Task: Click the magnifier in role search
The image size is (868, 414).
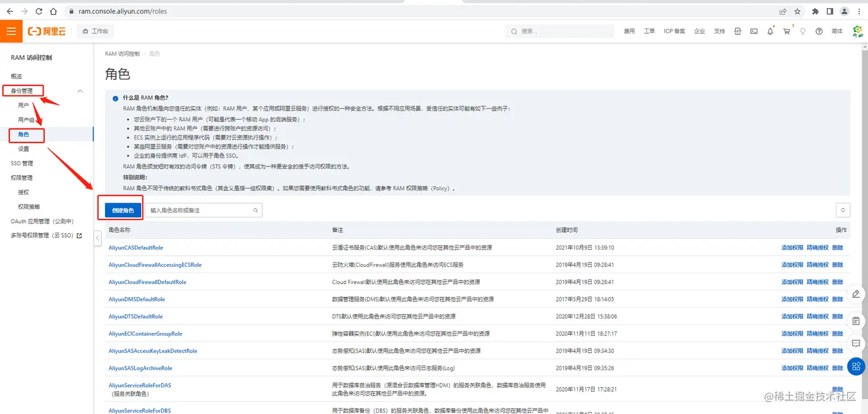Action: (256, 211)
